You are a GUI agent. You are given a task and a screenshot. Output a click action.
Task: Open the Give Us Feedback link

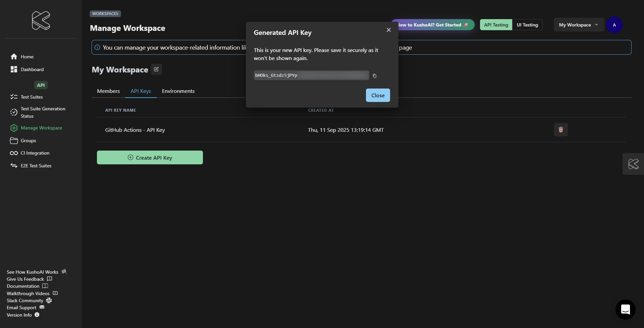25,279
